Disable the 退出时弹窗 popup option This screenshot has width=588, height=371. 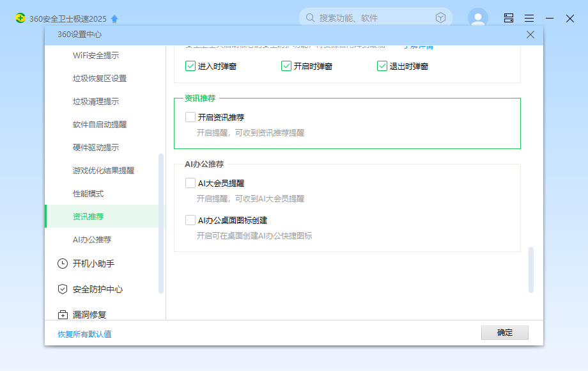click(x=382, y=66)
